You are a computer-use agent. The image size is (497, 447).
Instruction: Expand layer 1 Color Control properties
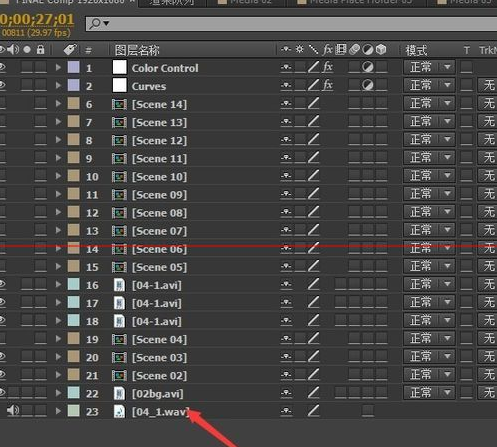(58, 68)
